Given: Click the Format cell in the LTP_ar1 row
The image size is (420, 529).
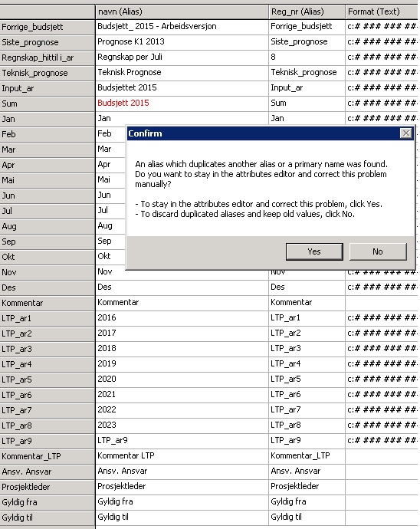Looking at the screenshot, I should (x=382, y=318).
